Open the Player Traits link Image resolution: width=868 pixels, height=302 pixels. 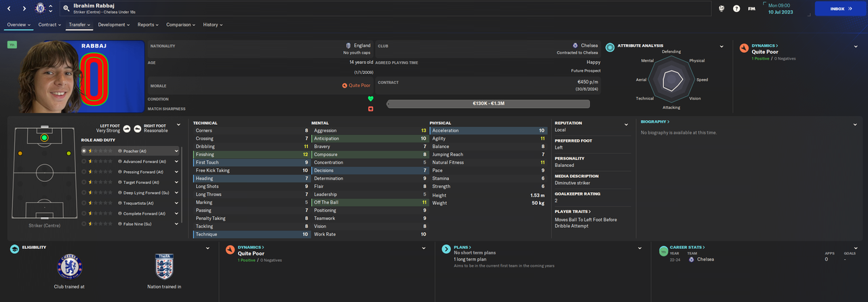573,212
